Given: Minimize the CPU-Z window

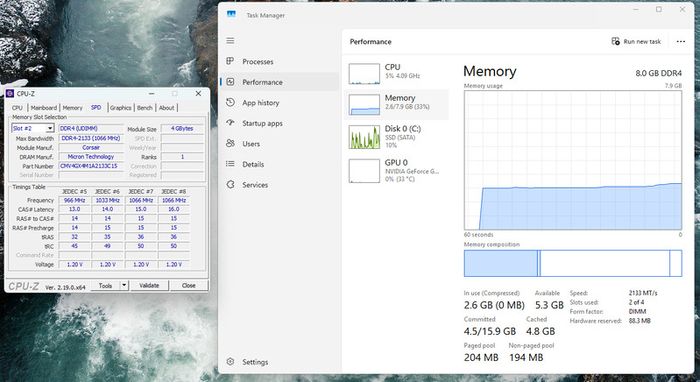Looking at the screenshot, I should tap(152, 93).
